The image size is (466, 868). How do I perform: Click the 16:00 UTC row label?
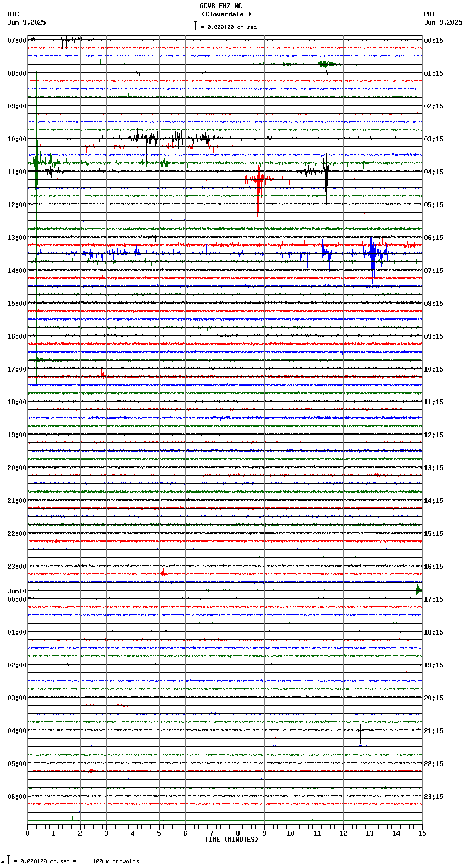[x=17, y=336]
